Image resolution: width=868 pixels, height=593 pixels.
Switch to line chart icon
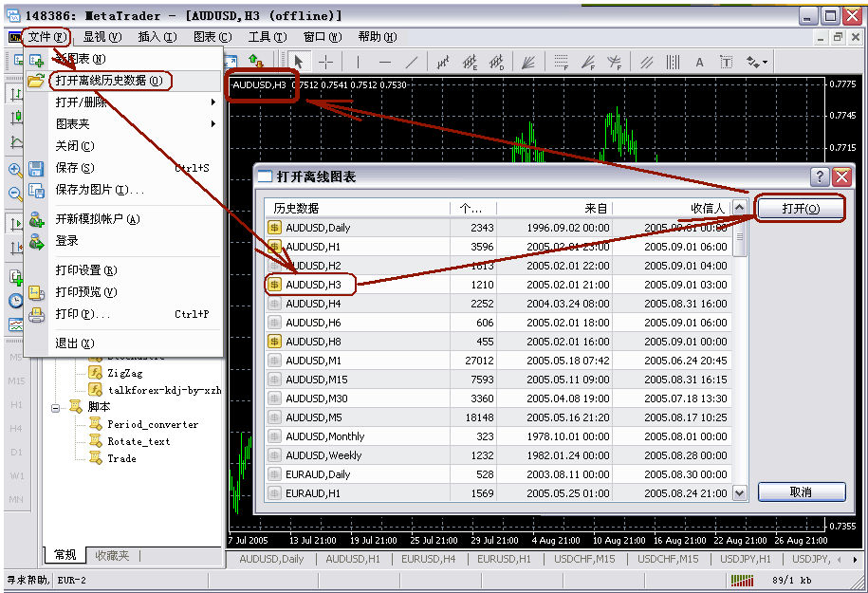click(x=16, y=143)
